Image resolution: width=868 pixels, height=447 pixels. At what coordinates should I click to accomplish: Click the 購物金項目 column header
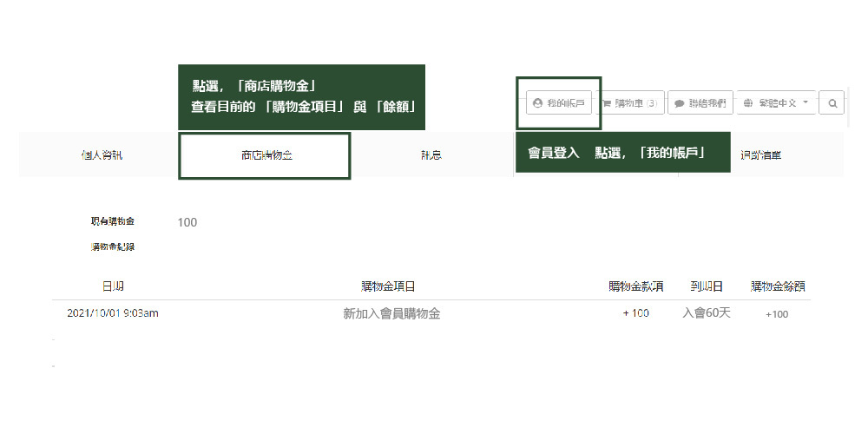pos(388,286)
